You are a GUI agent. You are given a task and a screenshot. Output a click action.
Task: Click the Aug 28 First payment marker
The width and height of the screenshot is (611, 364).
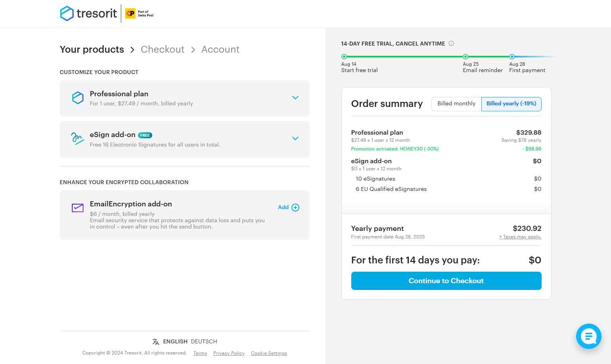[x=512, y=57]
